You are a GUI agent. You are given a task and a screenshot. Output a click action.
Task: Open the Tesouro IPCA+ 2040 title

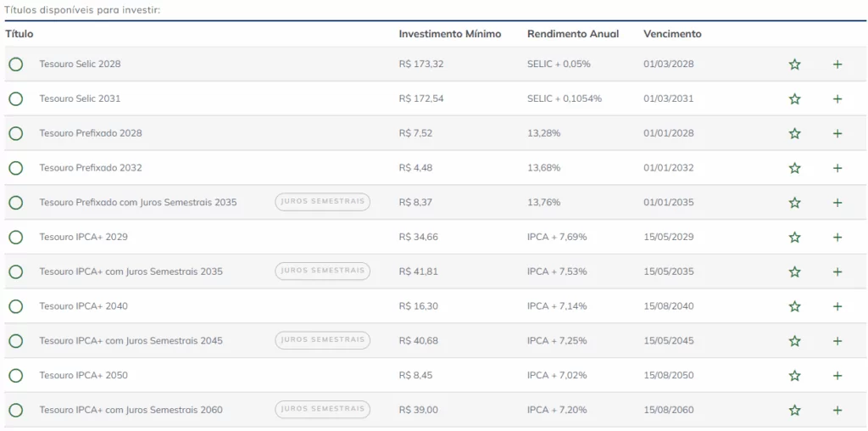pyautogui.click(x=84, y=306)
